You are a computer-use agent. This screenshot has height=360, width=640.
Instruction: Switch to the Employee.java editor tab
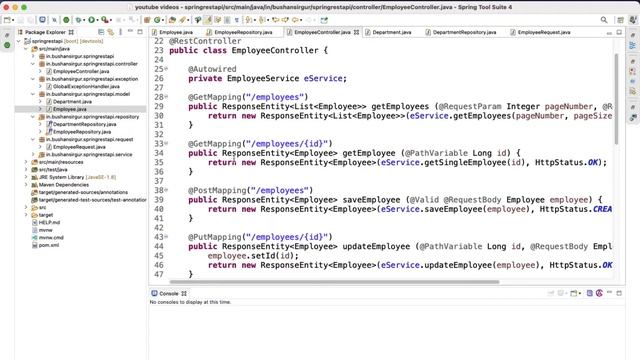tap(172, 32)
